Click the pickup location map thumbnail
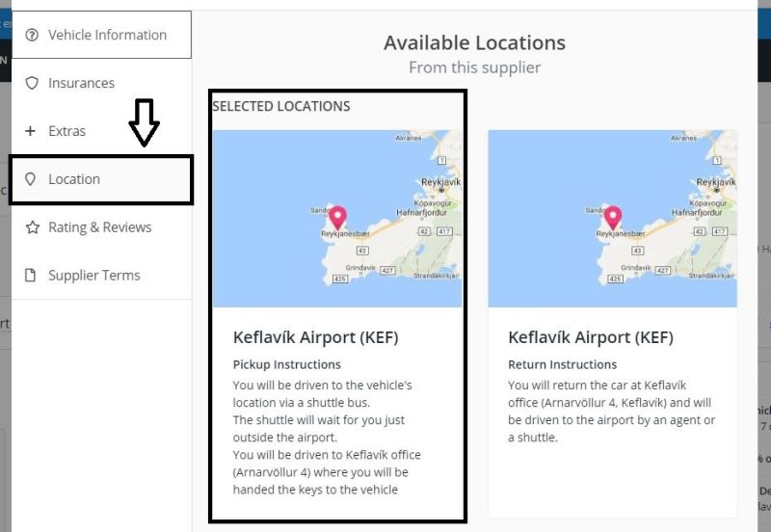This screenshot has height=532, width=771. tap(337, 219)
